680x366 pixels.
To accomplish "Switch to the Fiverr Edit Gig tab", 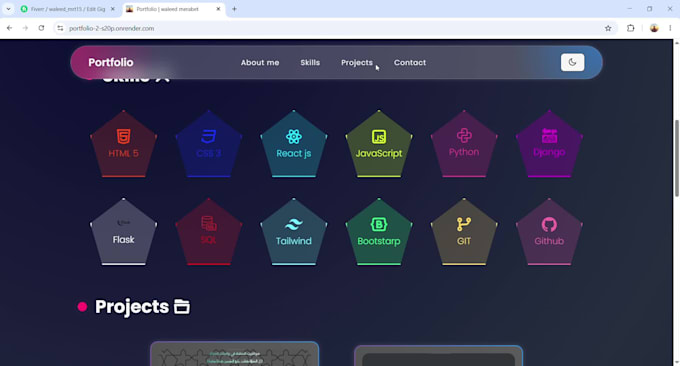I will [68, 9].
